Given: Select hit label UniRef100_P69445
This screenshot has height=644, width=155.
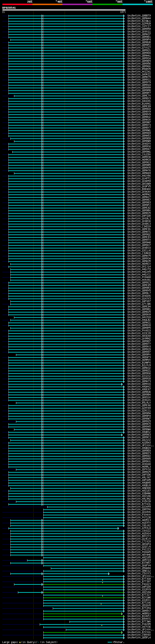Looking at the screenshot, I should pos(139,553).
